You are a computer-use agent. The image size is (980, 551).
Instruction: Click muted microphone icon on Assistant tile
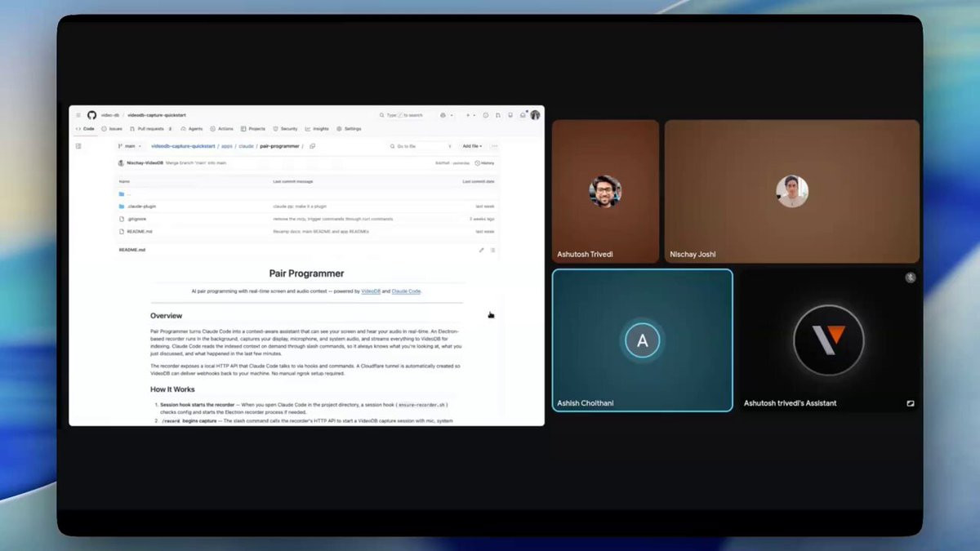[x=910, y=278]
